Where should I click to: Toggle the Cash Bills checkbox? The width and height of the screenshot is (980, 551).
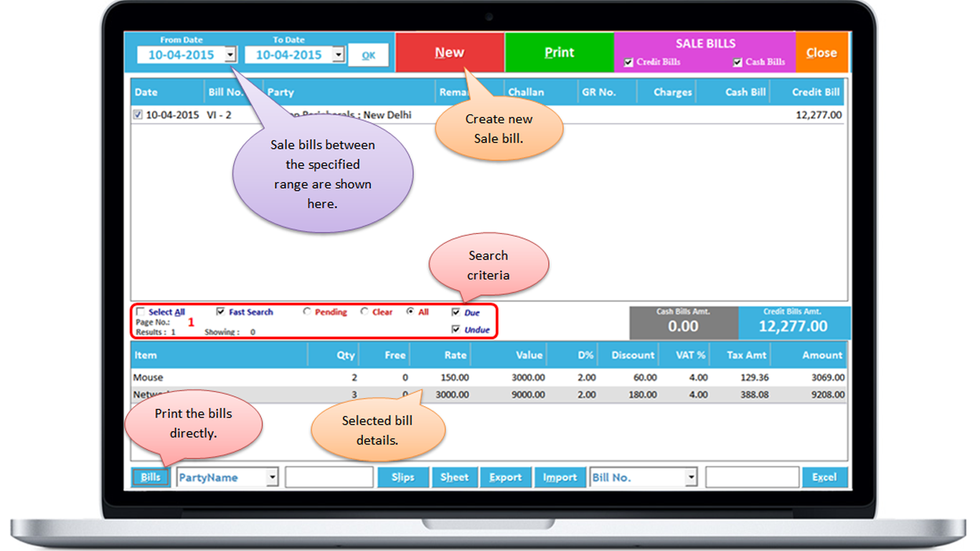pos(738,62)
